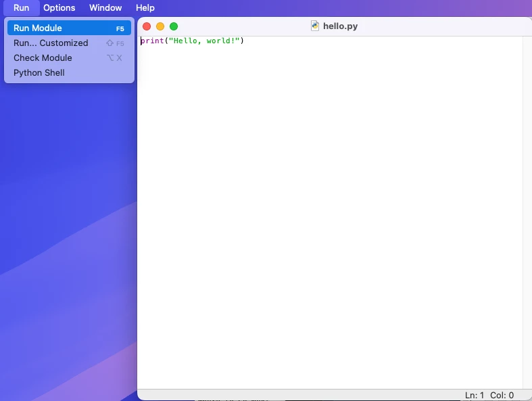Image resolution: width=532 pixels, height=401 pixels.
Task: Click Check Module in Run menu
Action: point(69,58)
